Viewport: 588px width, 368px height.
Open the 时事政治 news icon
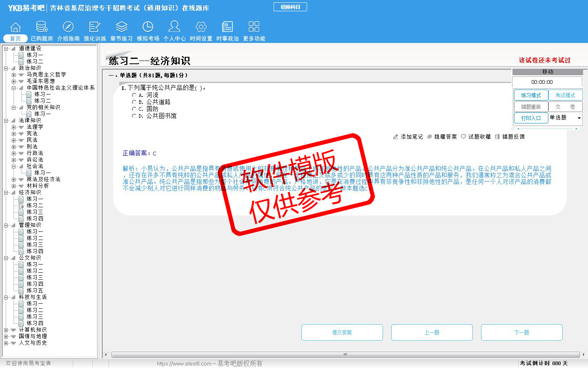tap(227, 27)
